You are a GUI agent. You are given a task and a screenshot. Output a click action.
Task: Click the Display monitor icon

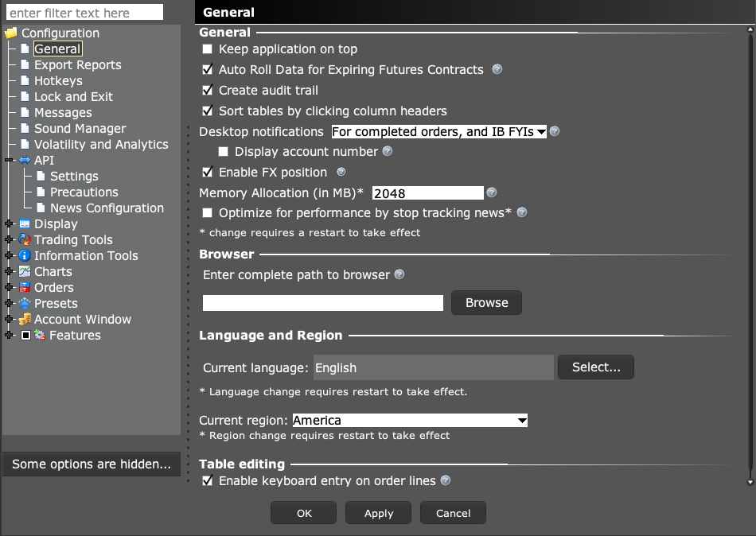pos(25,223)
